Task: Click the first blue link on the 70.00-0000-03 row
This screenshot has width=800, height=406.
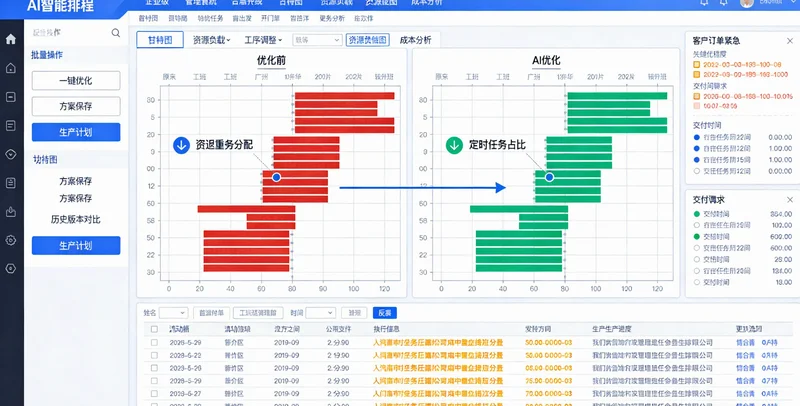Action: [745, 393]
